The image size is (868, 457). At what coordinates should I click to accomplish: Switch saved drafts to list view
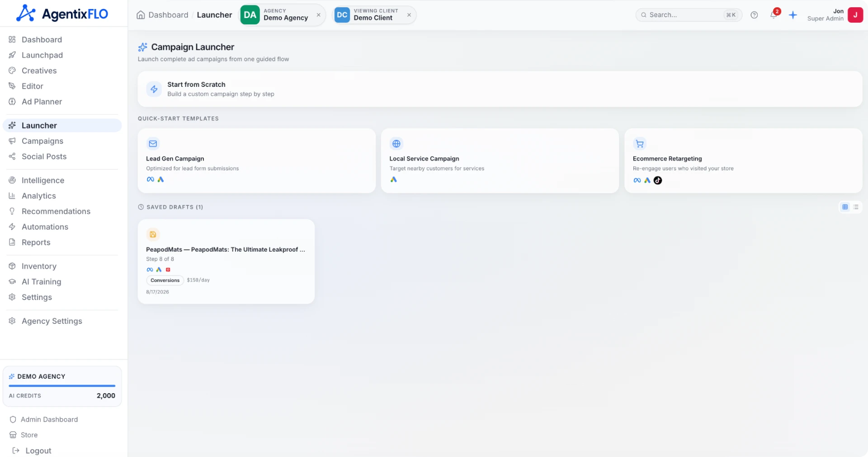coord(856,207)
